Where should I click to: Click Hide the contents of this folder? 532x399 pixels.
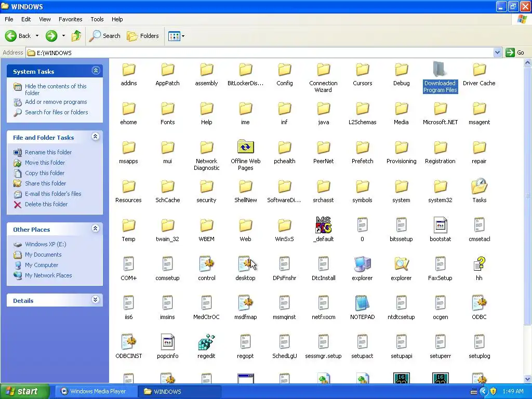tap(56, 89)
